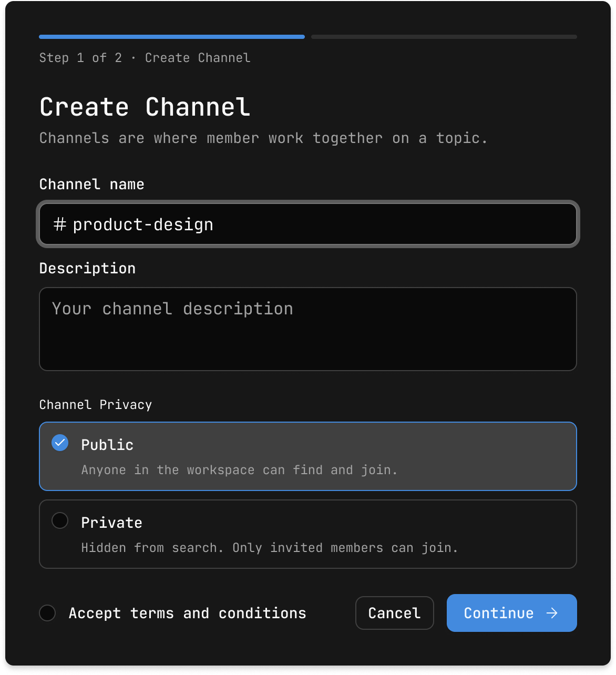Click the 'Channels are where member work together' subtitle

click(x=263, y=138)
